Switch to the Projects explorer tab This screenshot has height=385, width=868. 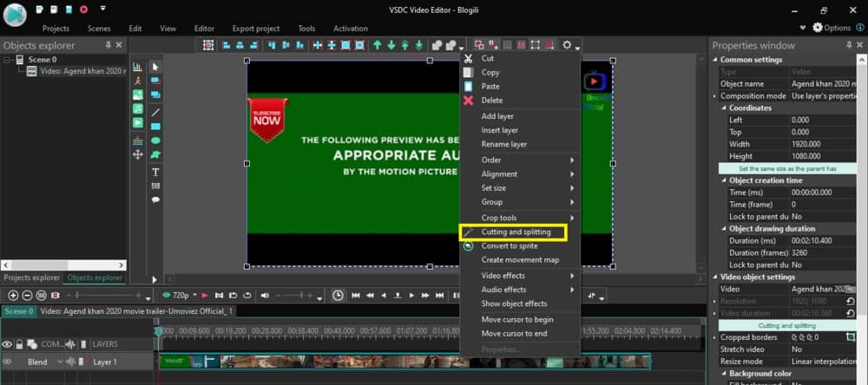[x=31, y=277]
